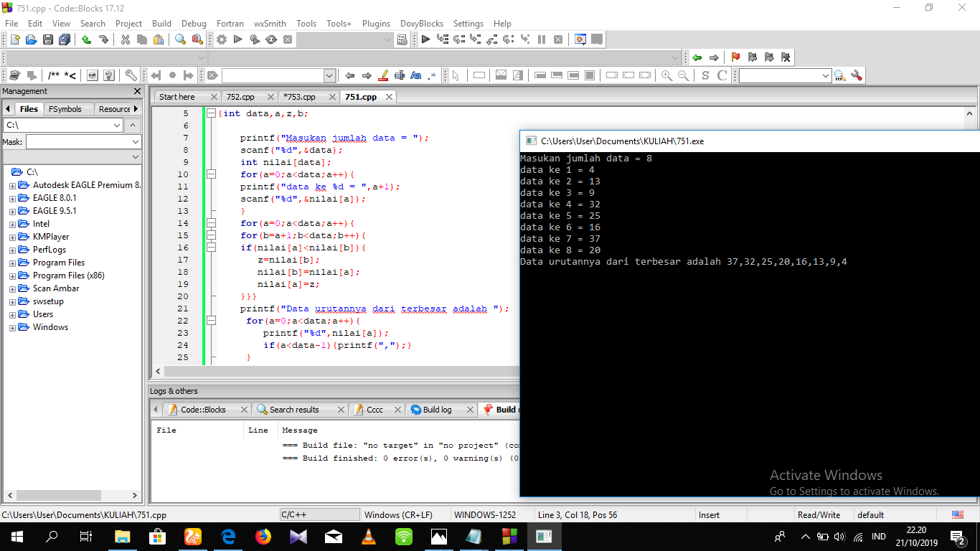Open the incremental search text dropdown
Screen dimensions: 980x551
tap(329, 75)
